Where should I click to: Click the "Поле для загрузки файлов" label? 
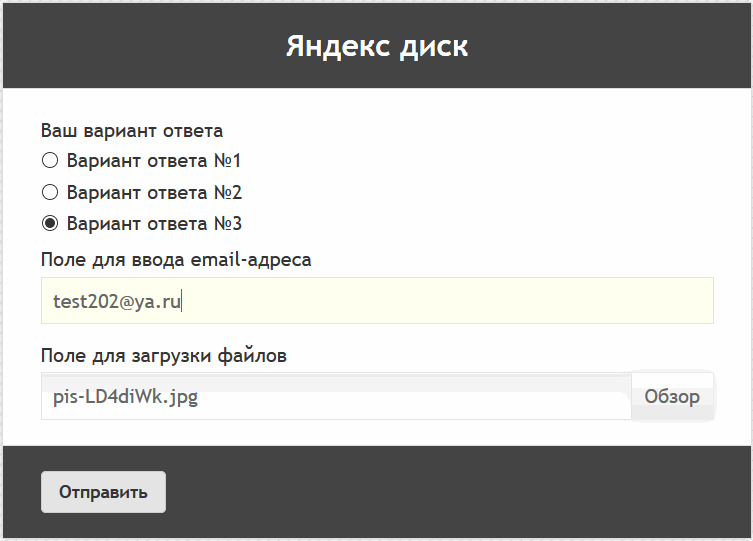pyautogui.click(x=164, y=356)
